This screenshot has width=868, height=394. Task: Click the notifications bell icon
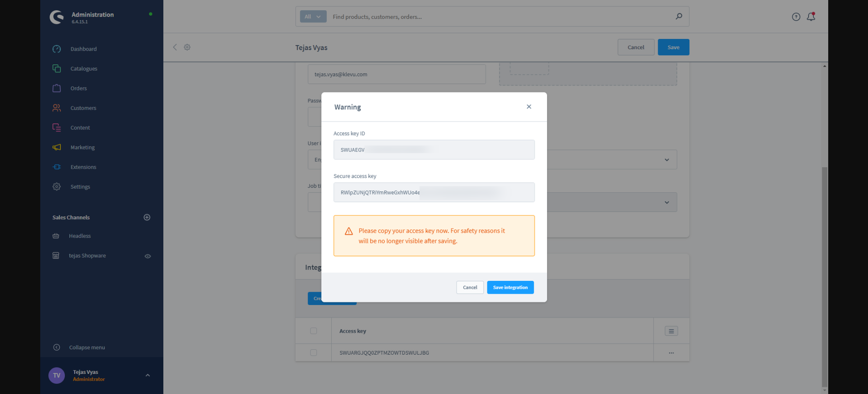(x=811, y=17)
